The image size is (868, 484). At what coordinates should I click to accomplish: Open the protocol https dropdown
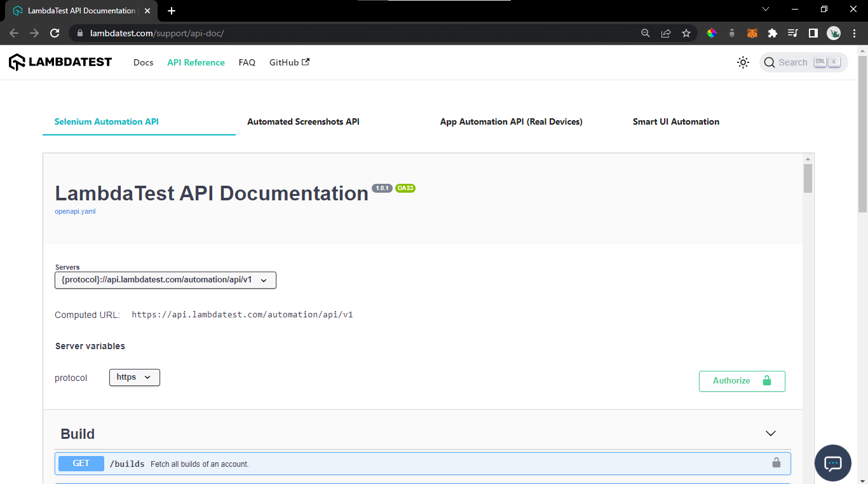click(134, 377)
